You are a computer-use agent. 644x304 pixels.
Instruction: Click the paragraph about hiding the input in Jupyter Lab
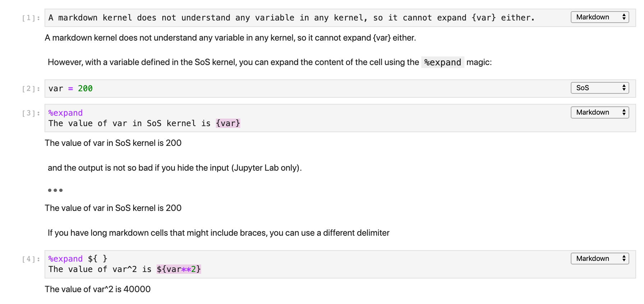pyautogui.click(x=175, y=168)
